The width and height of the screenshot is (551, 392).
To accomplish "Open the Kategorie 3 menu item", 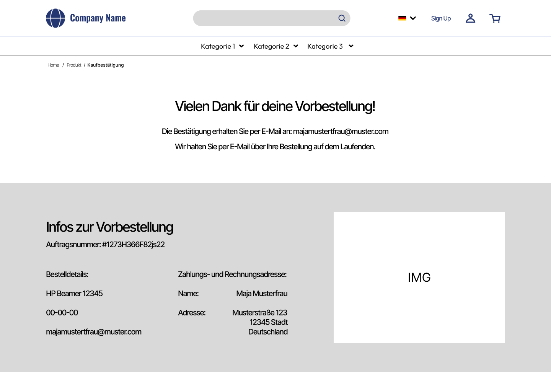I will coord(325,46).
